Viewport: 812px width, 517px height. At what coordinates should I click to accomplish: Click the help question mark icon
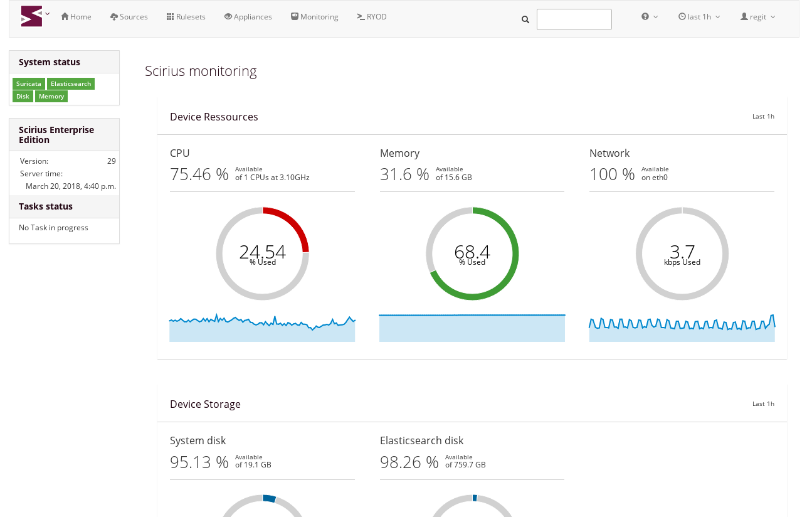645,17
